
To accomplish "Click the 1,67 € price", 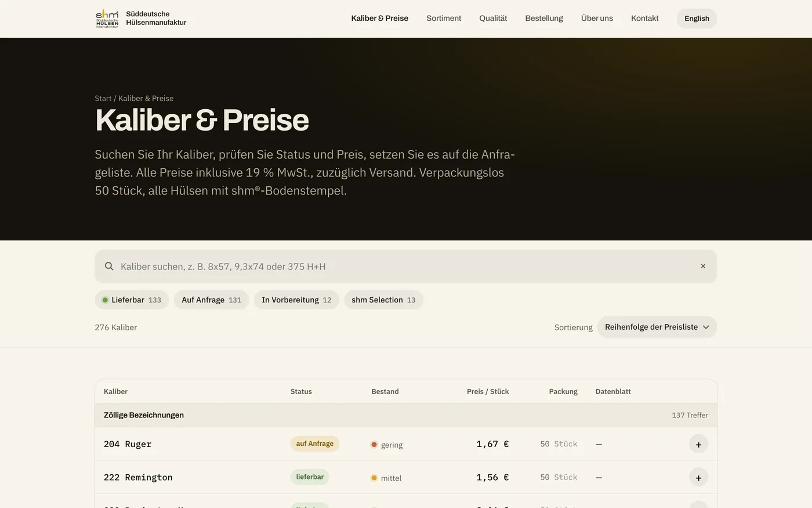I will coord(492,444).
